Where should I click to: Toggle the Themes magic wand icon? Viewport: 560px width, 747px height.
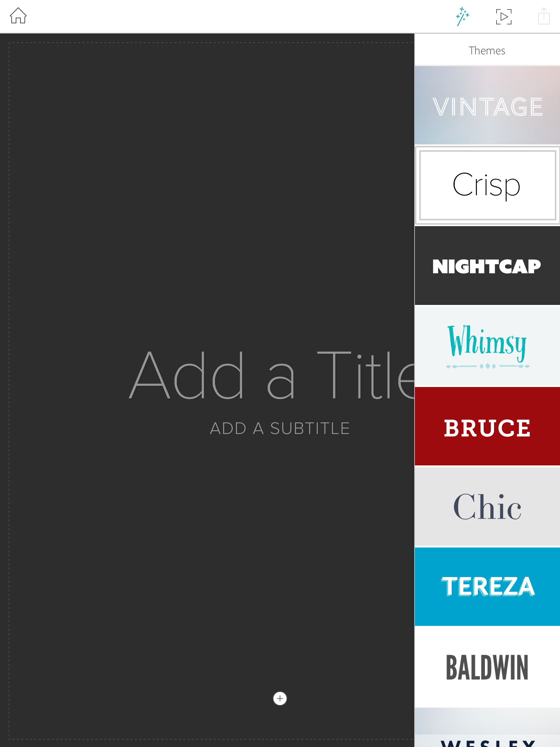coord(462,16)
